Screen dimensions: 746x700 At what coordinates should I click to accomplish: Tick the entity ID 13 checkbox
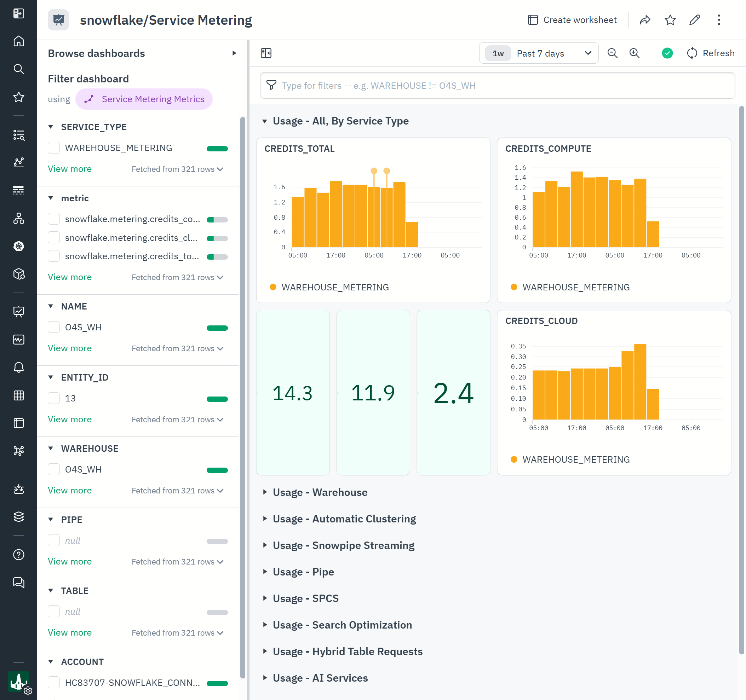coord(54,398)
